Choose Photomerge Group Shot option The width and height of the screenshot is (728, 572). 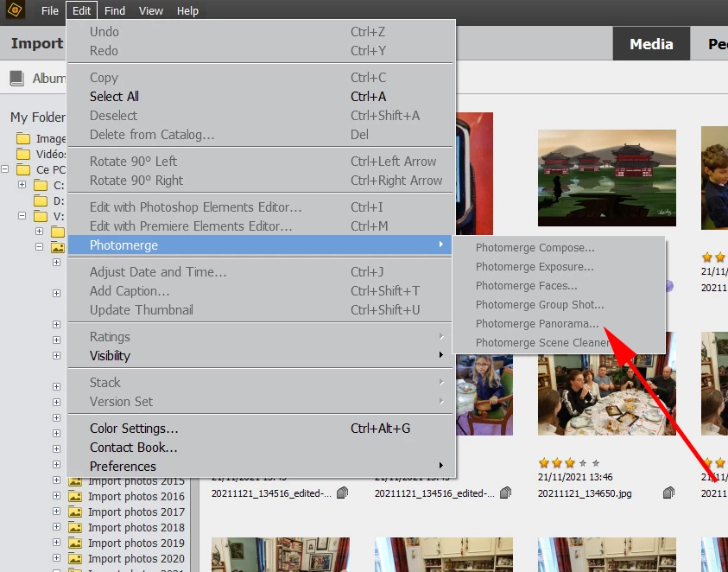(x=559, y=305)
